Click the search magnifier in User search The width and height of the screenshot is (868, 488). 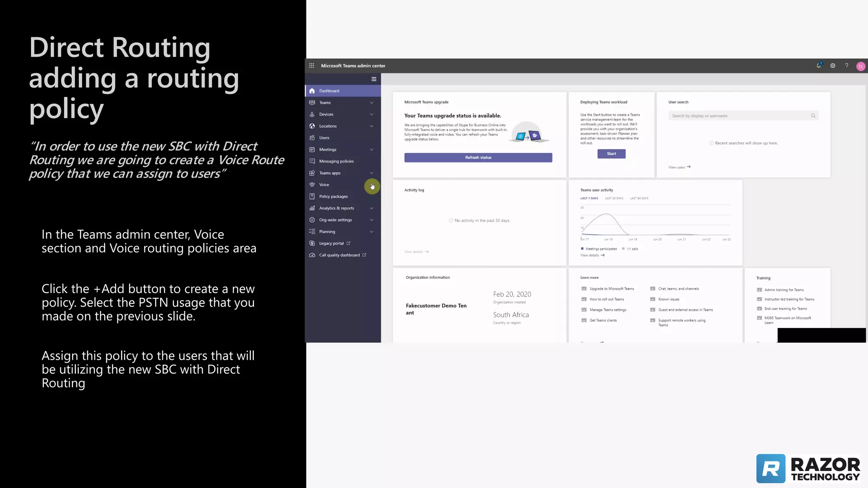click(813, 116)
